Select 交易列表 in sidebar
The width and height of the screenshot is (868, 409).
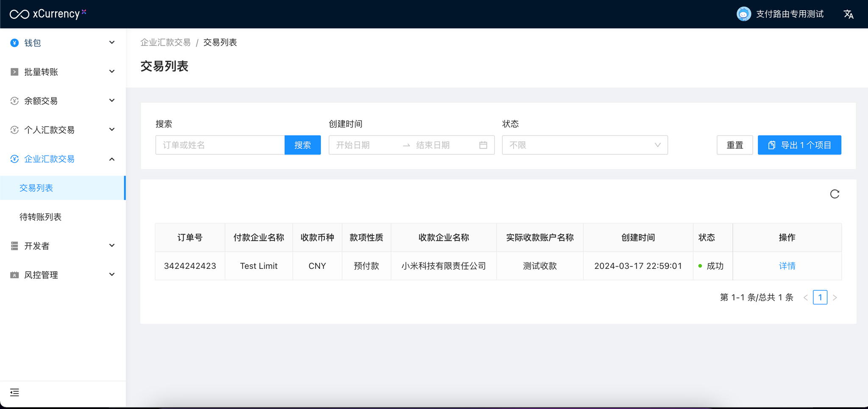click(36, 188)
